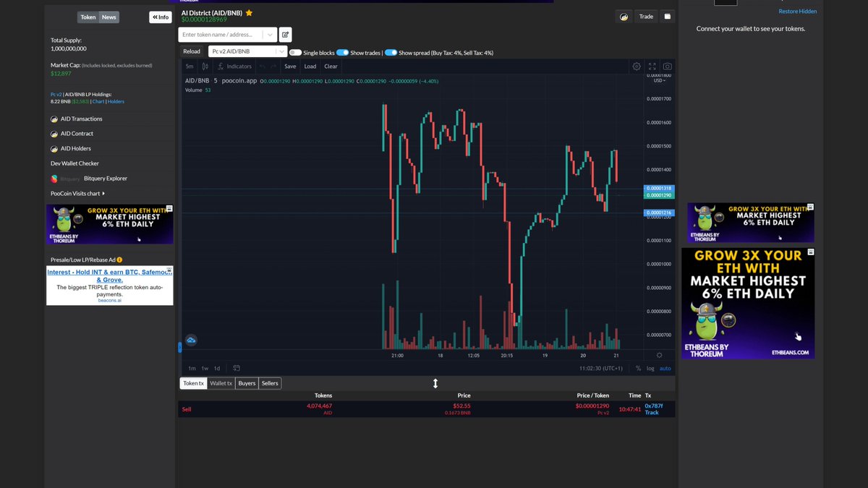Switch to the Token tab
The image size is (868, 488).
coord(88,17)
